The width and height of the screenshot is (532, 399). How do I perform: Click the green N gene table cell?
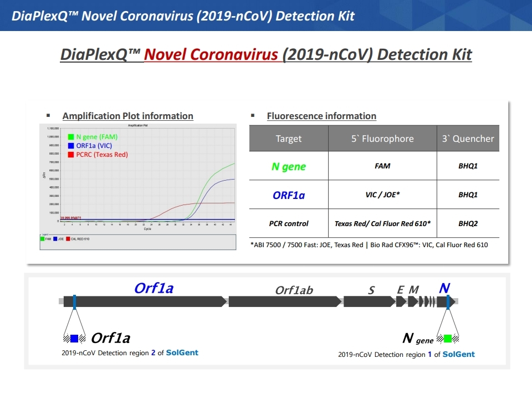point(289,166)
